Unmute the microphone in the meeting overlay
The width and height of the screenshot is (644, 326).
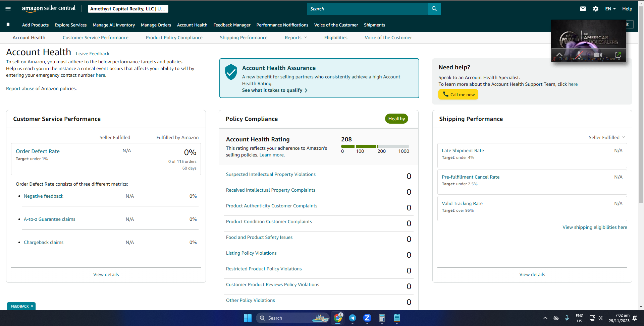(x=579, y=55)
